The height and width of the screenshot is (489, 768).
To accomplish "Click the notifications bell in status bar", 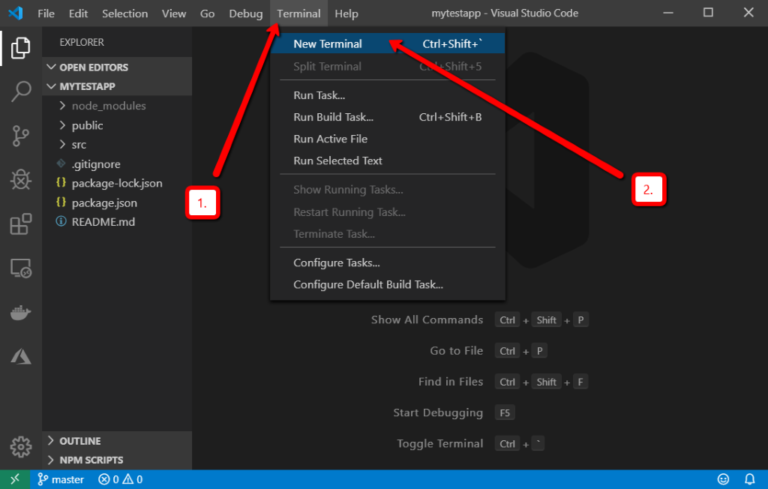I will coord(749,480).
